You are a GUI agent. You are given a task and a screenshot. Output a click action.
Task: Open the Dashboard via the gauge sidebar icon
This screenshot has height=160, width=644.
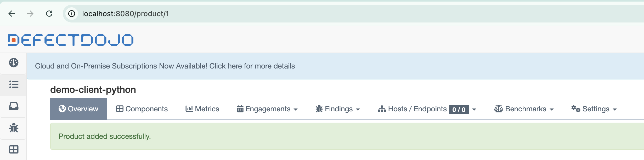tap(13, 63)
